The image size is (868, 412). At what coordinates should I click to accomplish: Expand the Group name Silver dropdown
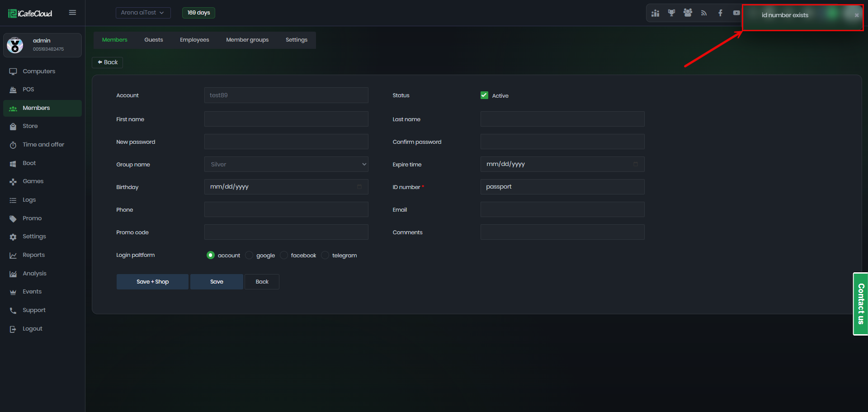click(x=286, y=165)
